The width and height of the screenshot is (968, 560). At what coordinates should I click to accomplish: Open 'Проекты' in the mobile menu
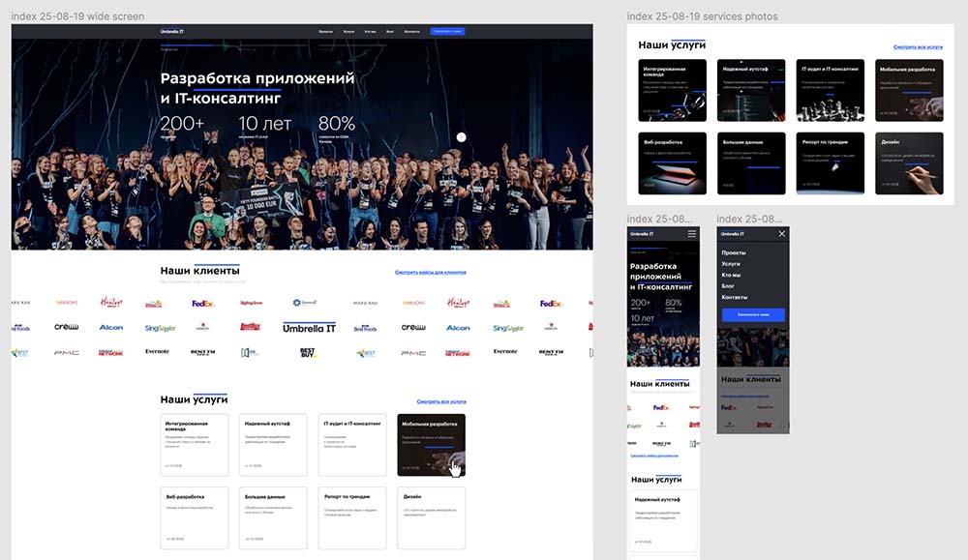pos(733,252)
